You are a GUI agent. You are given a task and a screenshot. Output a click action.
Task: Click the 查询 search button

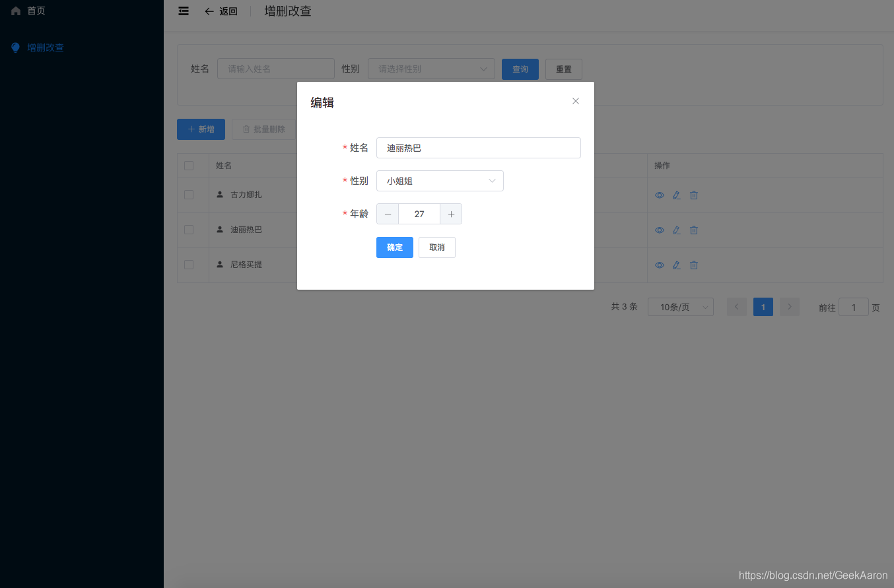520,69
